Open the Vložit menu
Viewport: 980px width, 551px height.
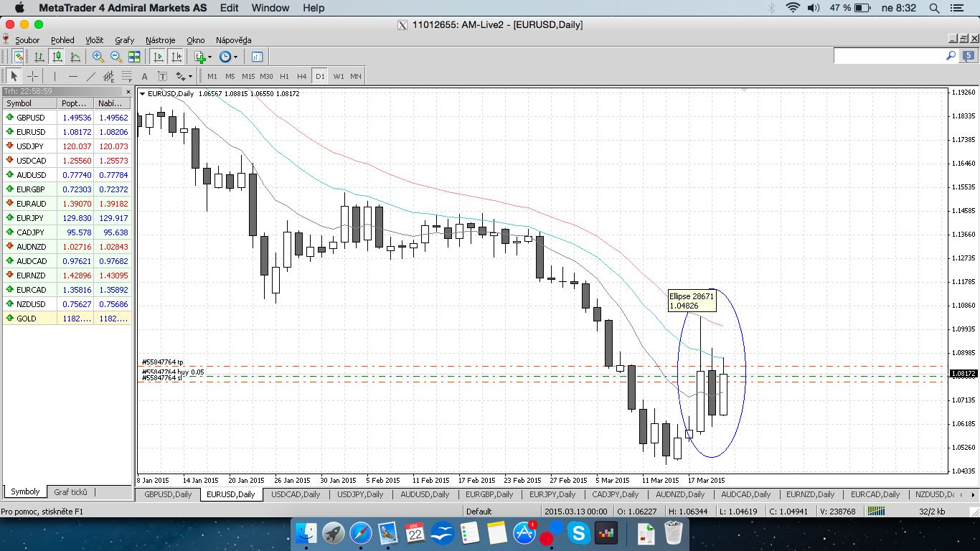[x=95, y=40]
